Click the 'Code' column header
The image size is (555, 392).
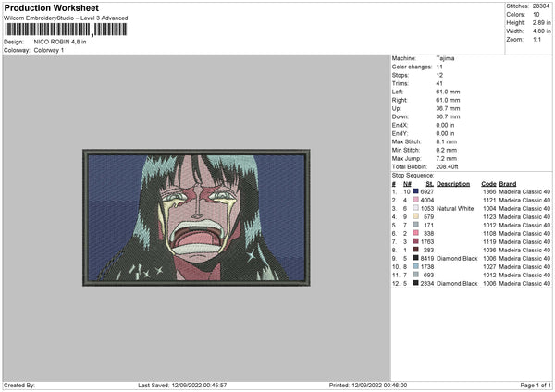pyautogui.click(x=488, y=184)
